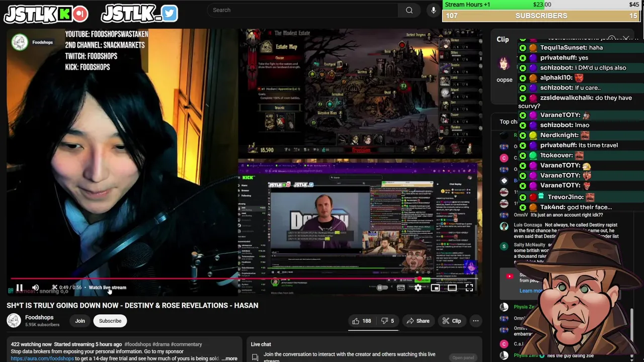Open the Top chat dropdown
This screenshot has height=362, width=644.
pos(508,122)
